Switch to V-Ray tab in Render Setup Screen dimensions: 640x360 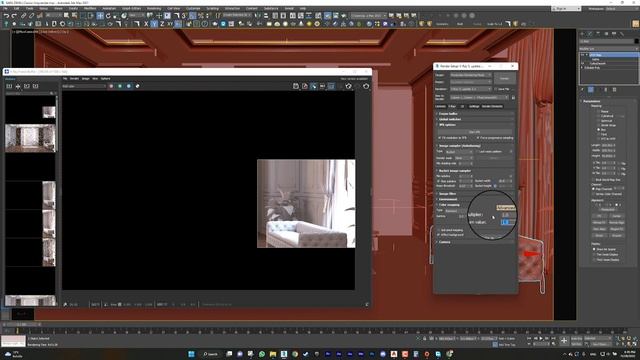click(x=452, y=106)
